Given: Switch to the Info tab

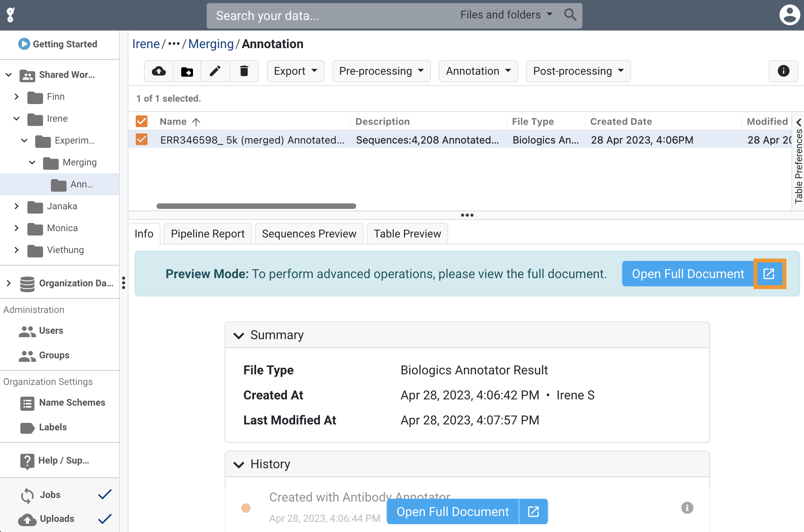Looking at the screenshot, I should tap(144, 234).
